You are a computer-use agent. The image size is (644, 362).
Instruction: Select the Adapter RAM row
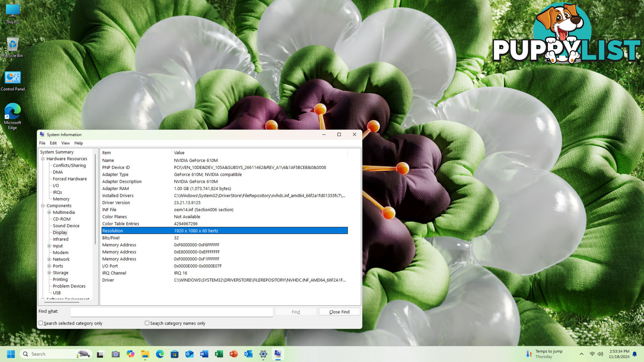(x=225, y=189)
